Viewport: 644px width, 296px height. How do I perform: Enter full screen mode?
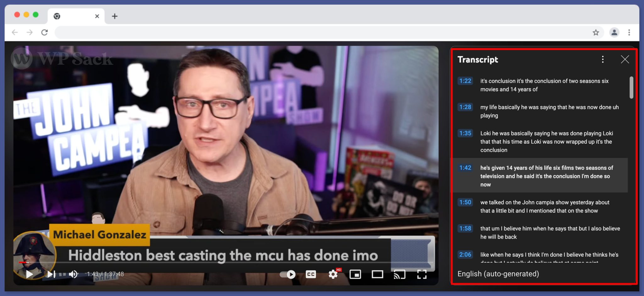point(422,275)
